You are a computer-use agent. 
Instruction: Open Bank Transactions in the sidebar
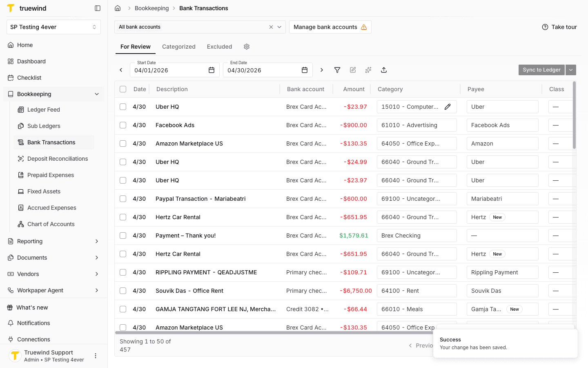54,142
